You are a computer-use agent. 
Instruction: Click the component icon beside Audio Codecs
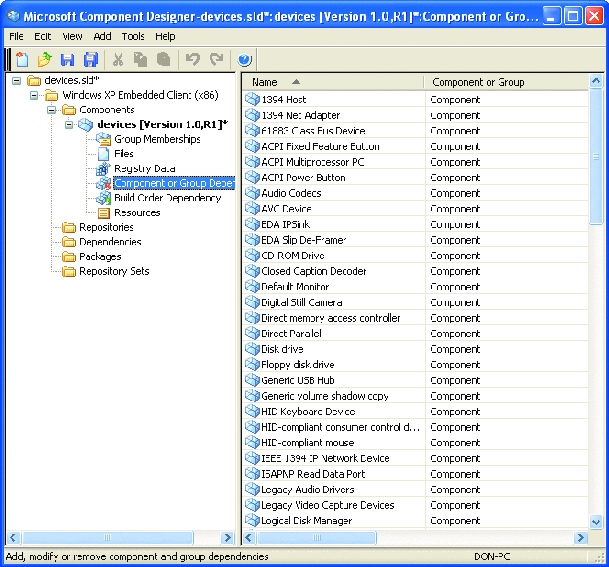(x=252, y=193)
